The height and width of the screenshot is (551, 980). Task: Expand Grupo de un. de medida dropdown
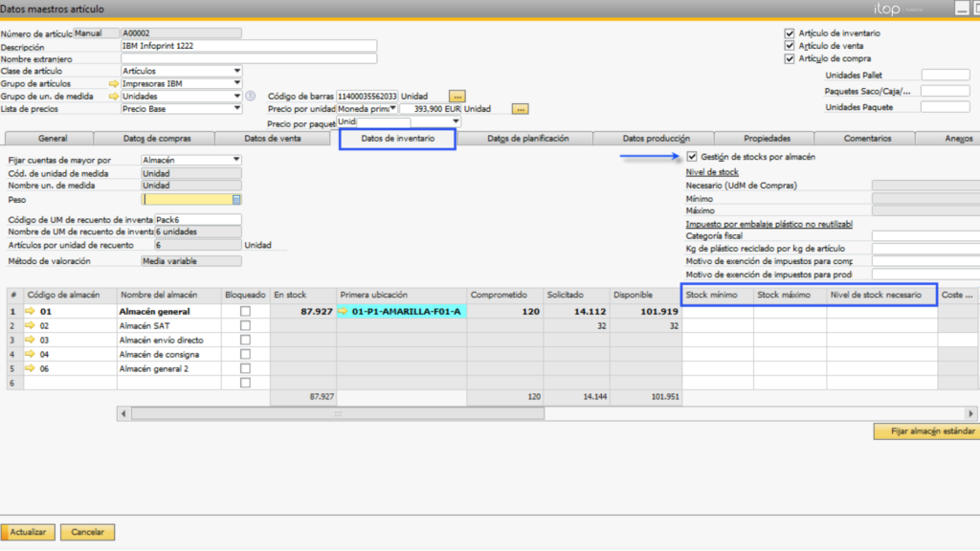237,97
